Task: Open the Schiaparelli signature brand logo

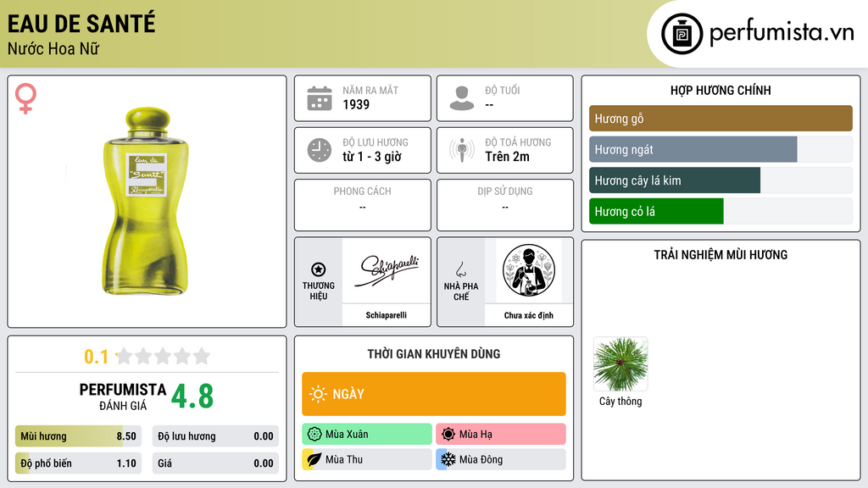Action: point(387,270)
